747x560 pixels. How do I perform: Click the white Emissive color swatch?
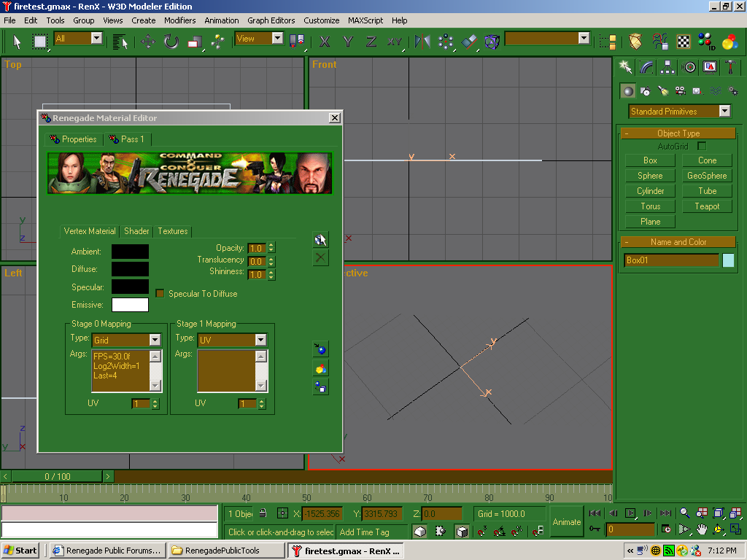coord(130,305)
